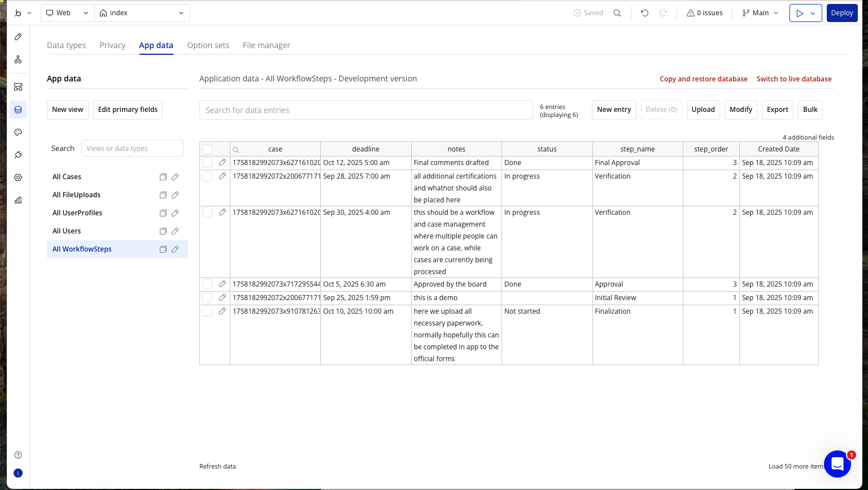Expand the Main branch dropdown
The width and height of the screenshot is (868, 490).
(x=760, y=13)
